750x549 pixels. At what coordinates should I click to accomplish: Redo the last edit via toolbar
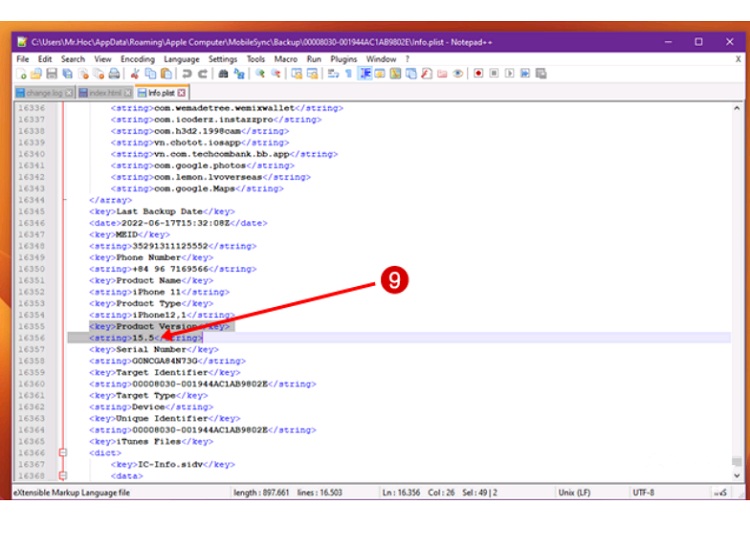click(202, 74)
